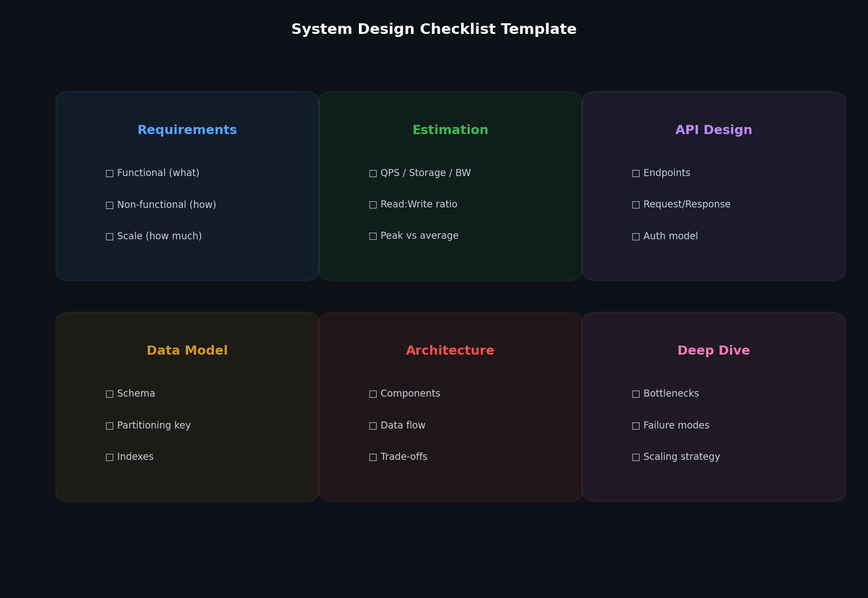Screen dimensions: 868x598
Task: Click the Deep Dive heading
Action: click(x=714, y=351)
